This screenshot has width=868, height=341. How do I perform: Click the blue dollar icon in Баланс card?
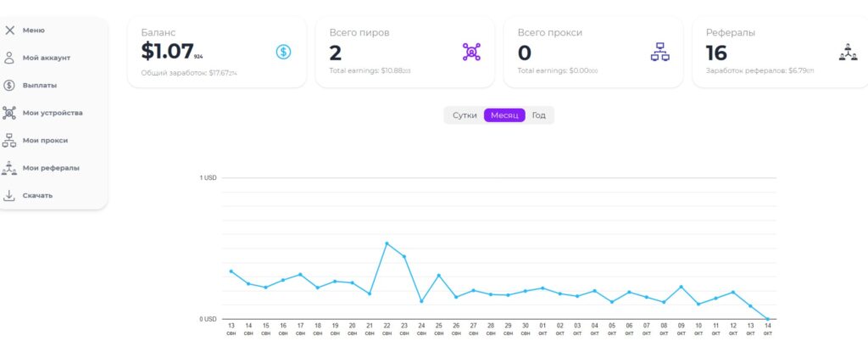point(283,52)
